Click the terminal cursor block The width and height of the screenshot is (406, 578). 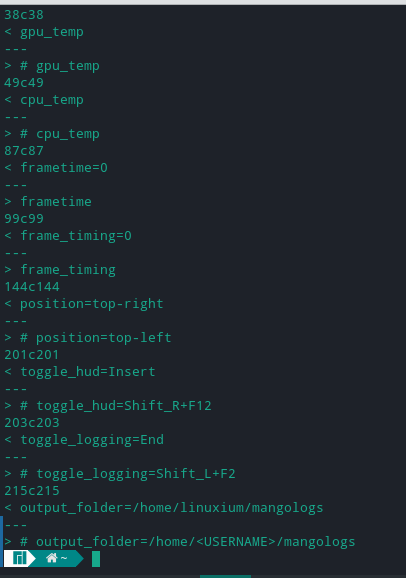[96, 559]
